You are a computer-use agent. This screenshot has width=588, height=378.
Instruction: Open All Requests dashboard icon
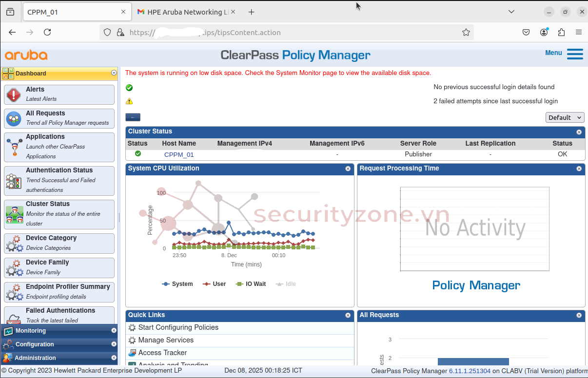14,118
